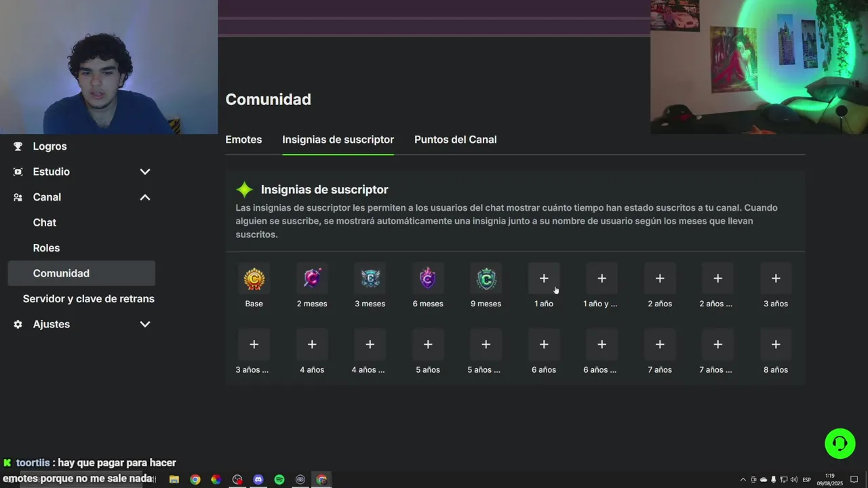Show hidden tray icons with the arrow
The width and height of the screenshot is (868, 488).
(743, 480)
